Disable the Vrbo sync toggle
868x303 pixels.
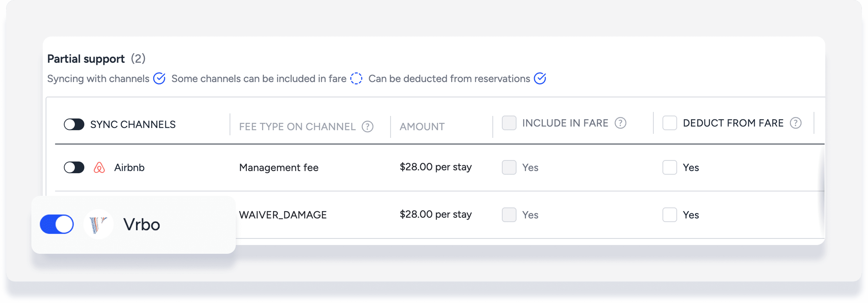click(57, 224)
